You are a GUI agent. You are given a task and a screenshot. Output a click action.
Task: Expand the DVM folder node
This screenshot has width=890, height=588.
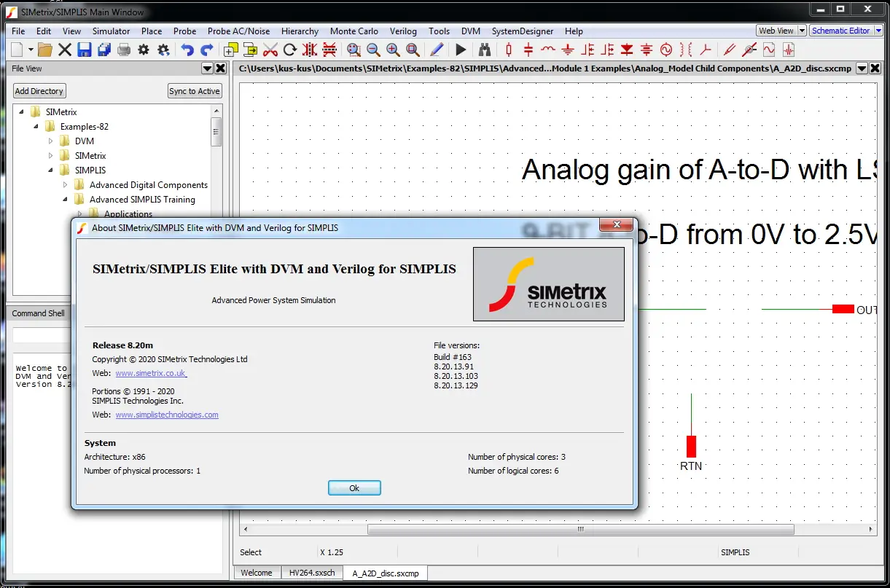tap(50, 141)
